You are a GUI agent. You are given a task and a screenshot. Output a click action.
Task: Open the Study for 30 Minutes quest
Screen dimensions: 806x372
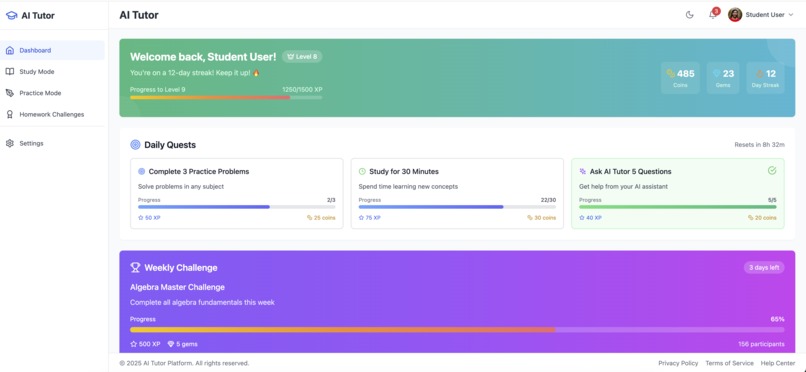457,193
